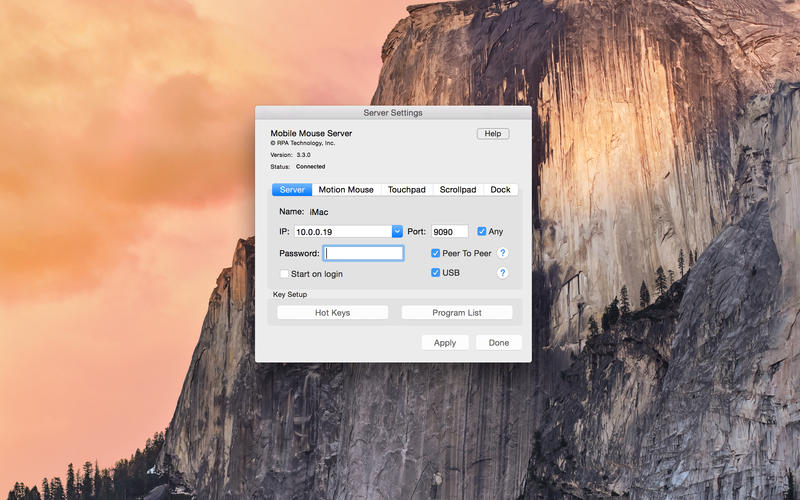Uncheck the Peer To Peer checkbox
The height and width of the screenshot is (500, 800).
click(x=435, y=254)
